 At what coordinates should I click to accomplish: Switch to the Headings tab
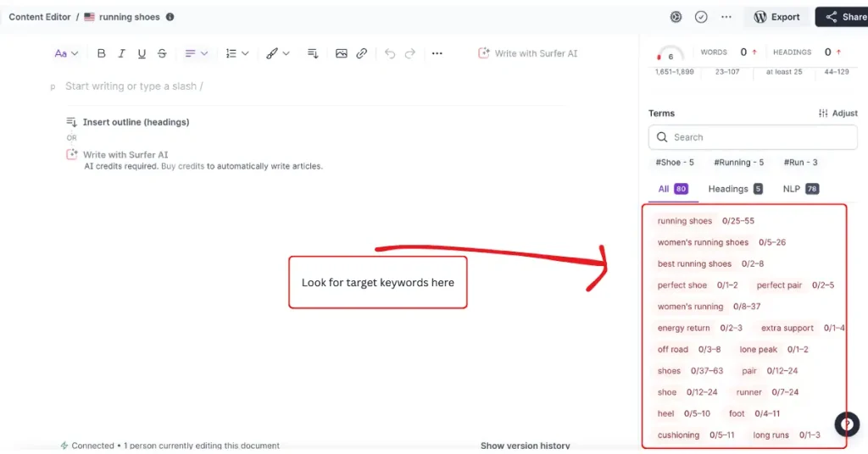735,189
